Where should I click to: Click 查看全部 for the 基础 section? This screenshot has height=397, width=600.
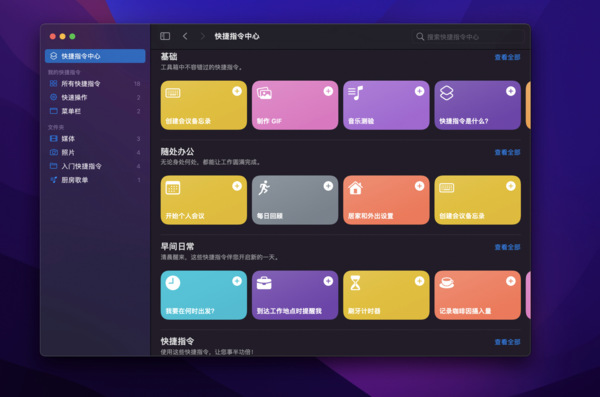point(507,57)
